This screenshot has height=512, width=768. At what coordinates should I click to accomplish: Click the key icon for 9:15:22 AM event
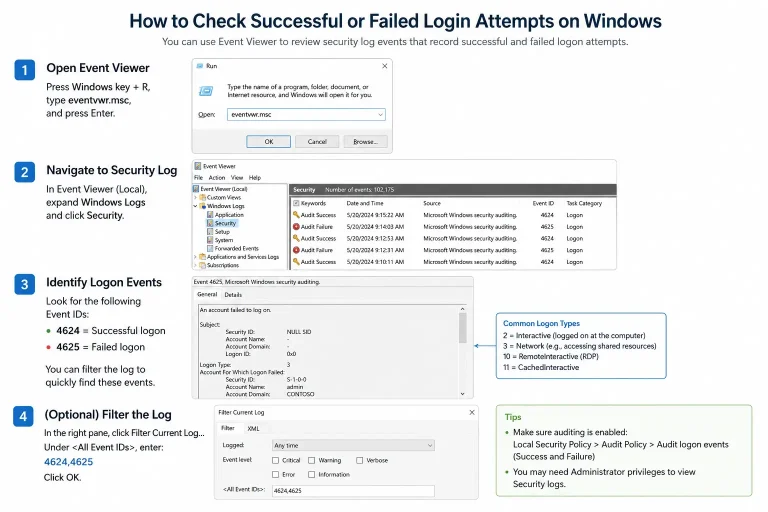coord(296,215)
